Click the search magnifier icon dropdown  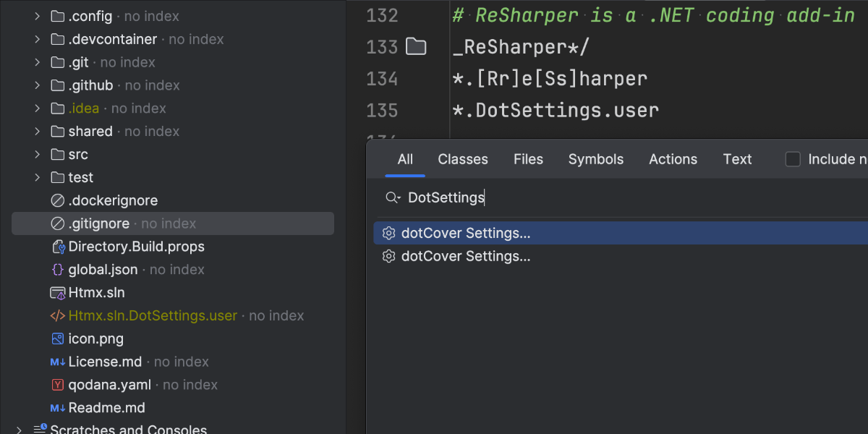click(393, 197)
